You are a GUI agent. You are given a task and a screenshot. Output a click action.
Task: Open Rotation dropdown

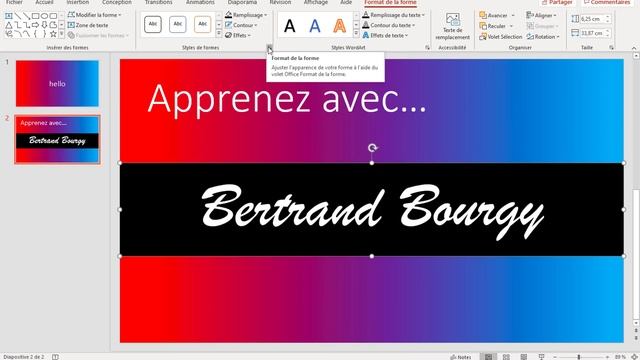pos(543,37)
